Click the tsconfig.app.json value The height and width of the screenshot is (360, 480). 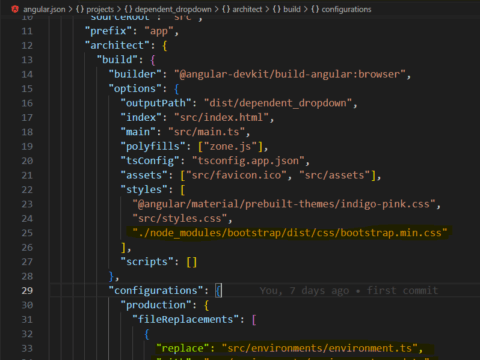pyautogui.click(x=248, y=161)
